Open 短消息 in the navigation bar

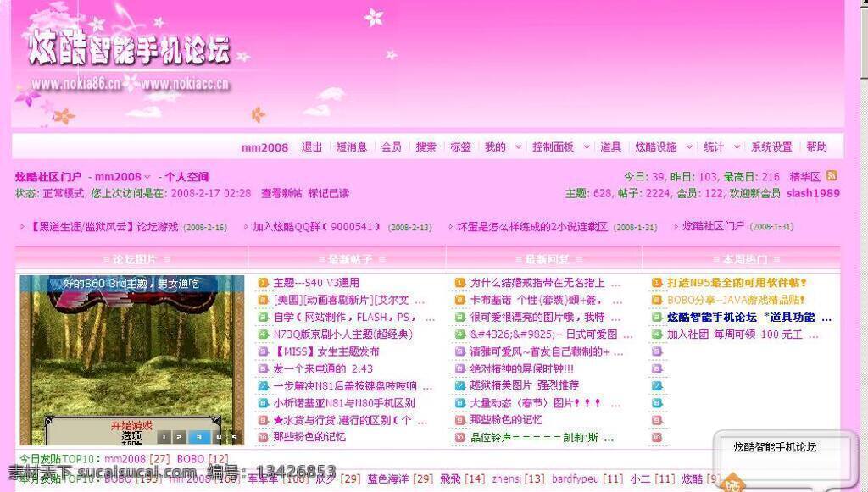tap(352, 147)
